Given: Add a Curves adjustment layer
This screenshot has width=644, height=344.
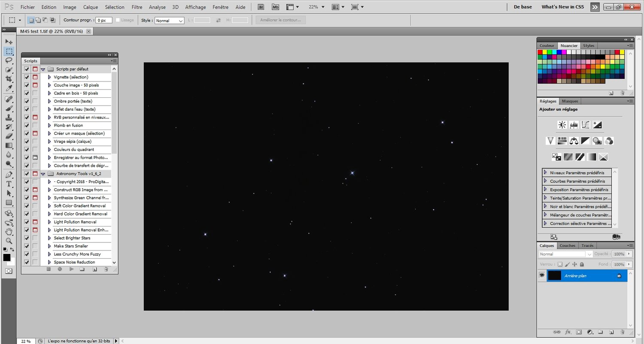Looking at the screenshot, I should (586, 125).
